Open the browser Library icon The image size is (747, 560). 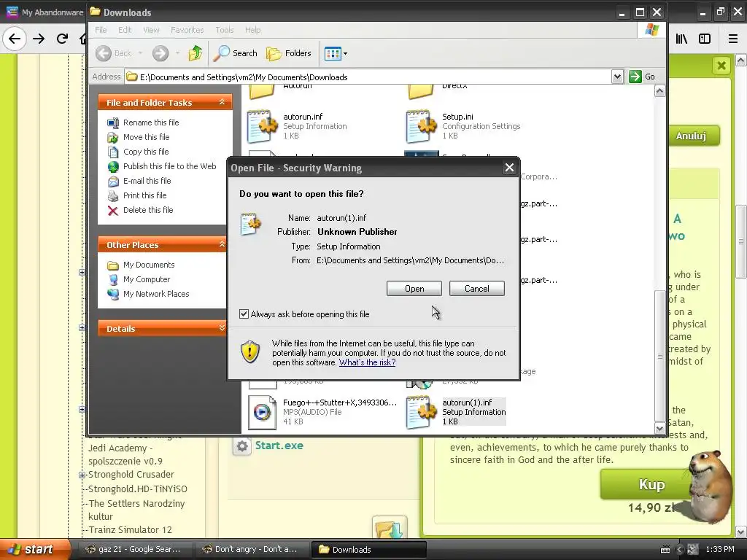tap(681, 39)
